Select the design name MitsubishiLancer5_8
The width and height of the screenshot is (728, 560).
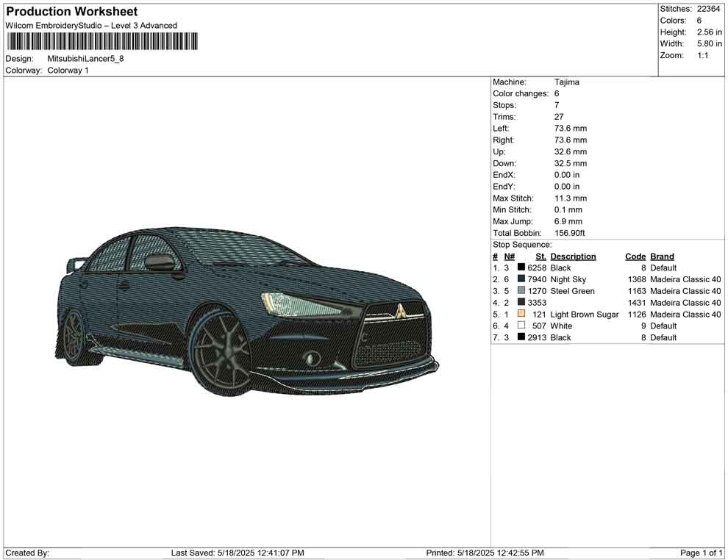coord(85,59)
